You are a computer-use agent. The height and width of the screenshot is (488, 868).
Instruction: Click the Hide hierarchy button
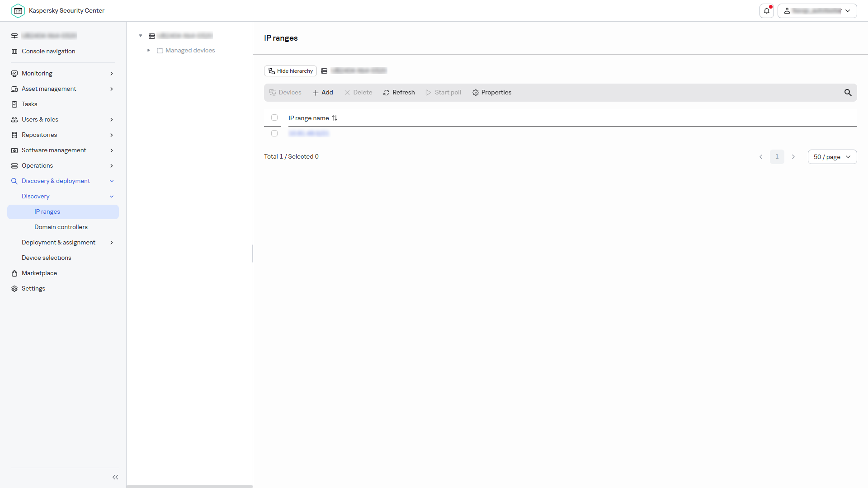tap(290, 71)
